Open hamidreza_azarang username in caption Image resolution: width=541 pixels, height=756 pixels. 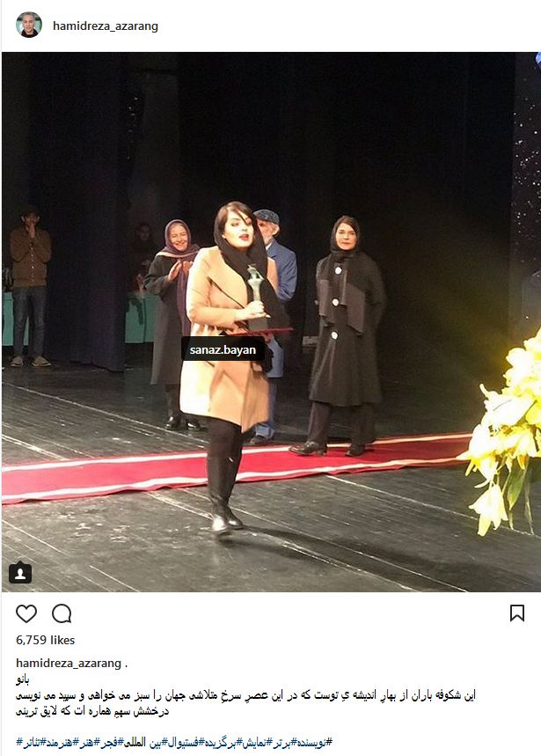click(x=69, y=664)
